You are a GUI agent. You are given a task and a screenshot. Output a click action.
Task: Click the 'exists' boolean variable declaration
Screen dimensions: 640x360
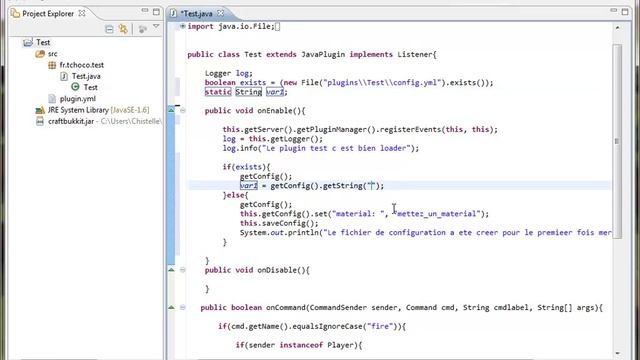(x=253, y=83)
